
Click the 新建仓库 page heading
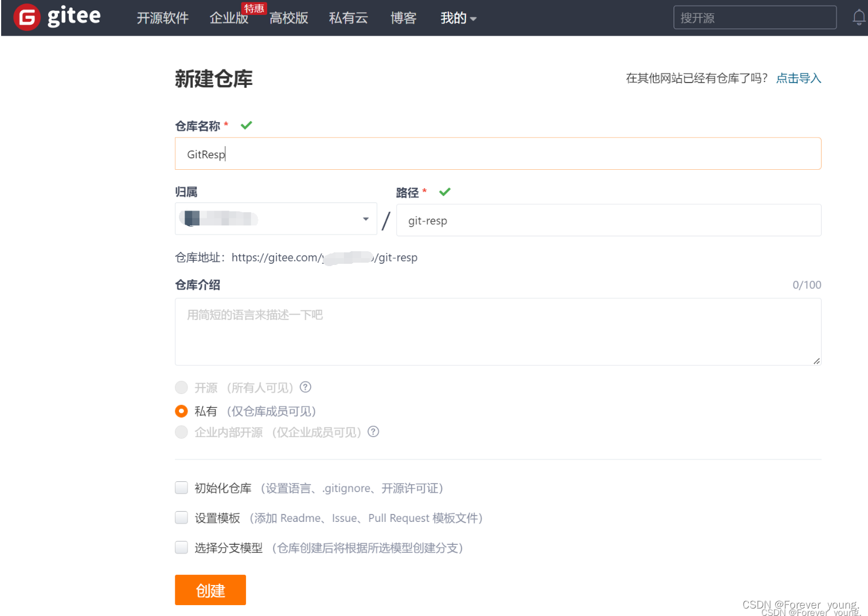(214, 79)
